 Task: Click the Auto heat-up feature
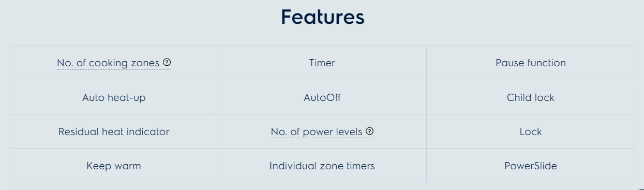(114, 97)
